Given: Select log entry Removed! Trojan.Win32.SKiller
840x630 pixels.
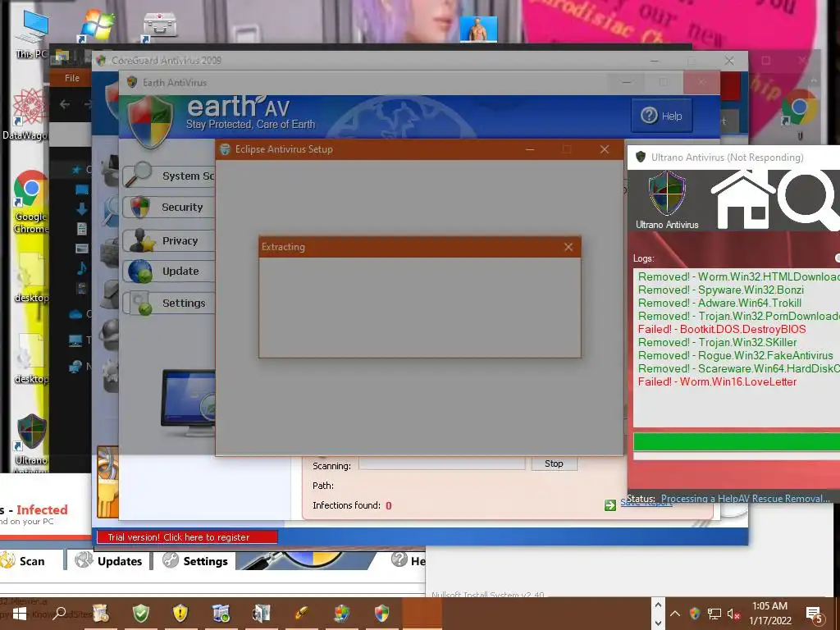Looking at the screenshot, I should tap(717, 342).
